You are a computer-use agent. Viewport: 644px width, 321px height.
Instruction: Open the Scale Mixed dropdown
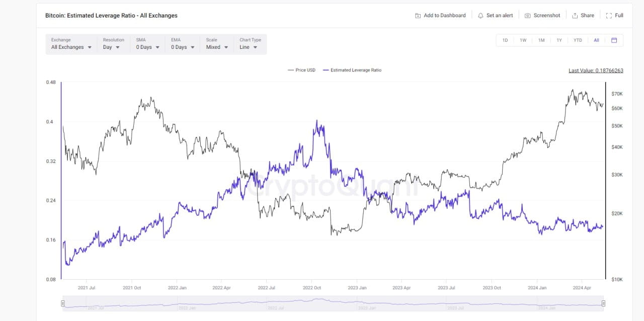[217, 47]
